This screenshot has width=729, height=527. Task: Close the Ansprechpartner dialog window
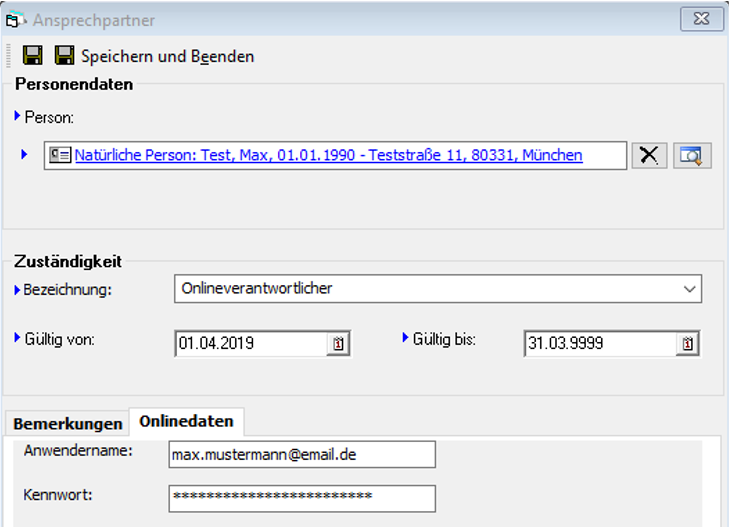point(702,19)
